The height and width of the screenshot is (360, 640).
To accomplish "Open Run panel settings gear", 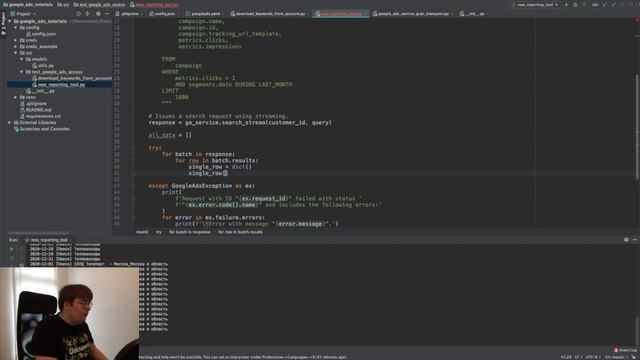I will (x=626, y=240).
